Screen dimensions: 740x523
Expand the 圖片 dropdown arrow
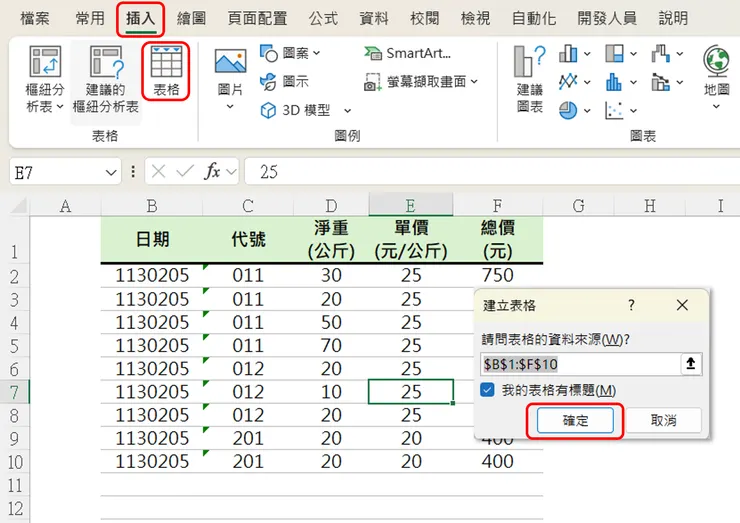point(230,107)
